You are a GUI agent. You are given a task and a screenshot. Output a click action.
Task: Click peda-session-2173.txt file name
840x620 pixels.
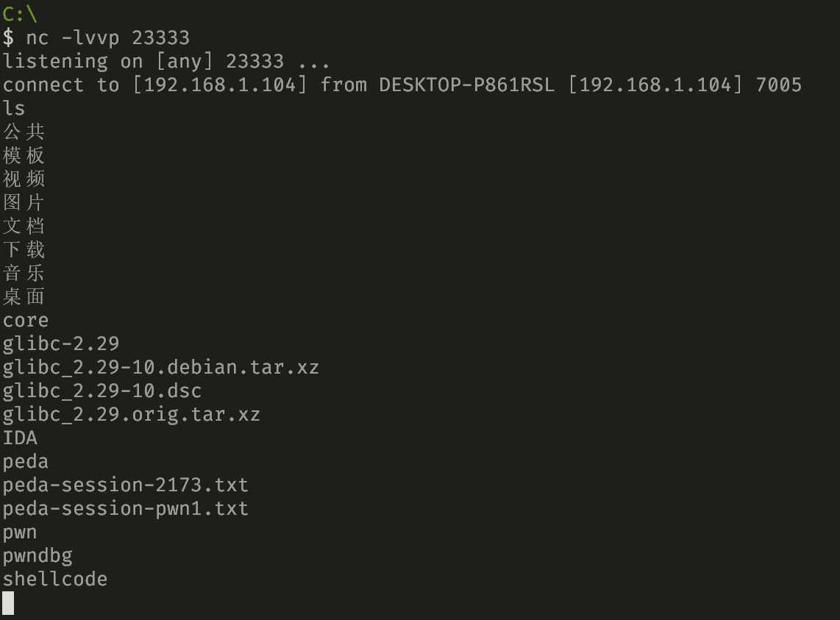coord(125,485)
